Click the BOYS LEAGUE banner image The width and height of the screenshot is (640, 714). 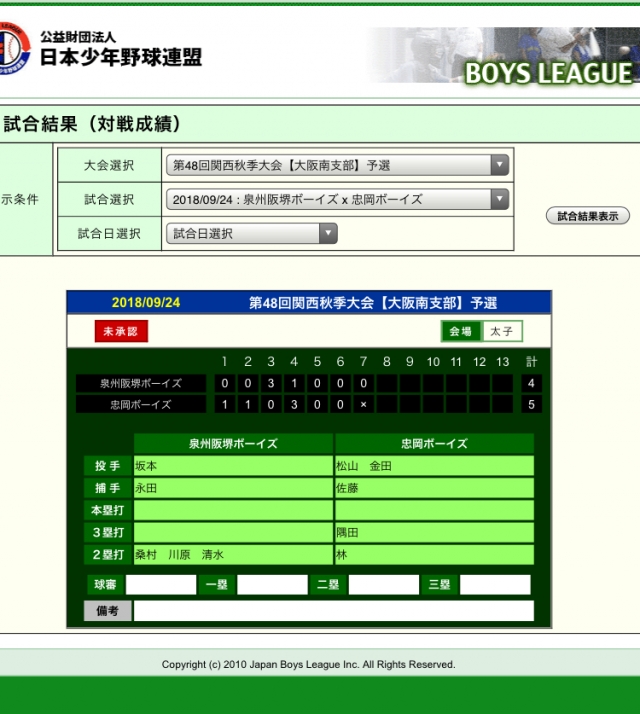pos(500,55)
